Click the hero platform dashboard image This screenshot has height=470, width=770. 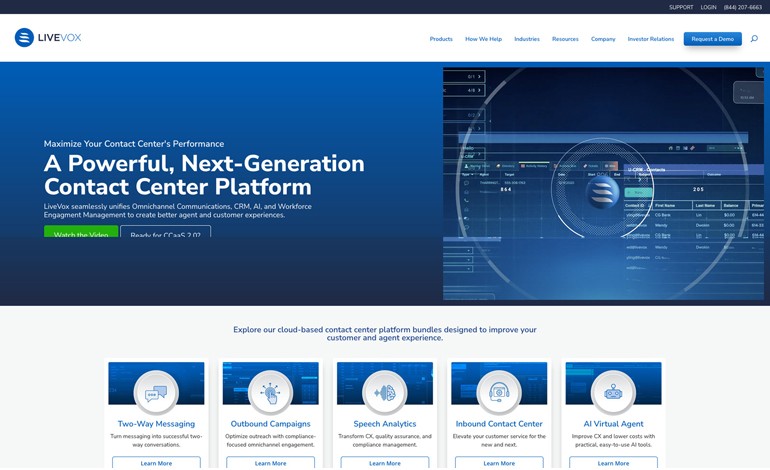click(x=604, y=184)
